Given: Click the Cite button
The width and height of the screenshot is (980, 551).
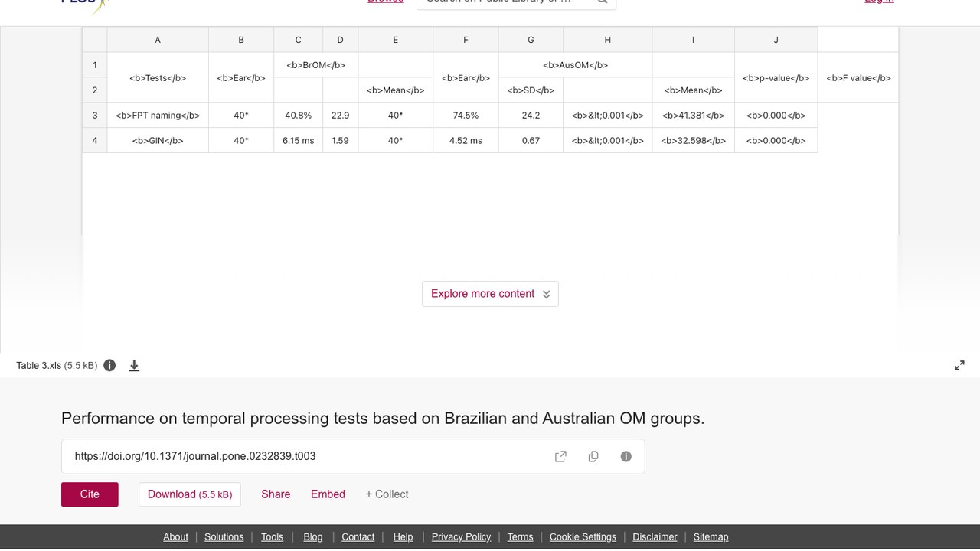Looking at the screenshot, I should 90,494.
